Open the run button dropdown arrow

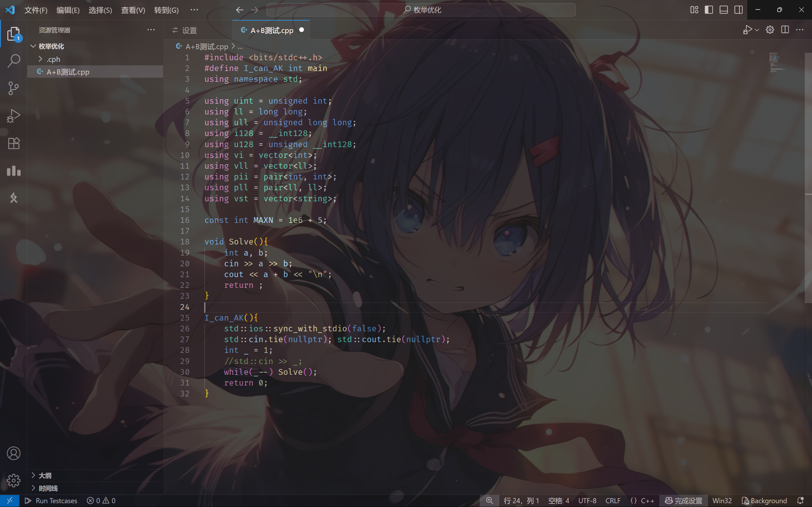(757, 30)
